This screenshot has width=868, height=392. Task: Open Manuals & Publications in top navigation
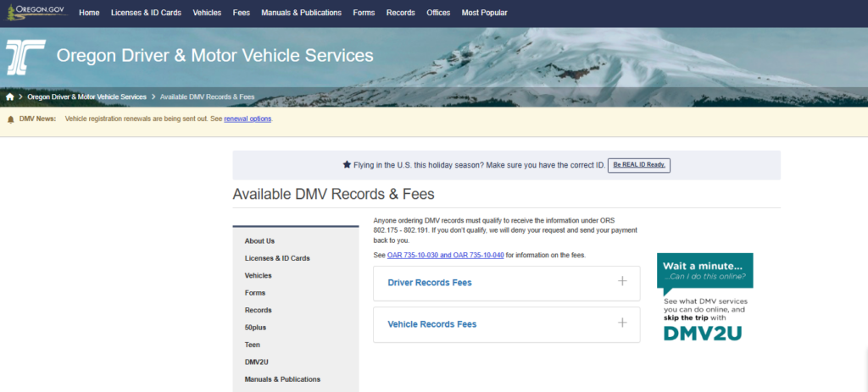[x=302, y=13]
